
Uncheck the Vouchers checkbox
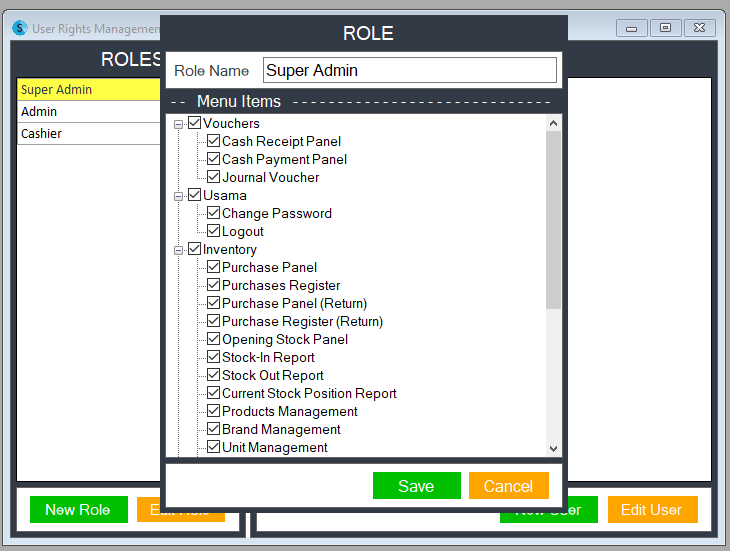194,123
